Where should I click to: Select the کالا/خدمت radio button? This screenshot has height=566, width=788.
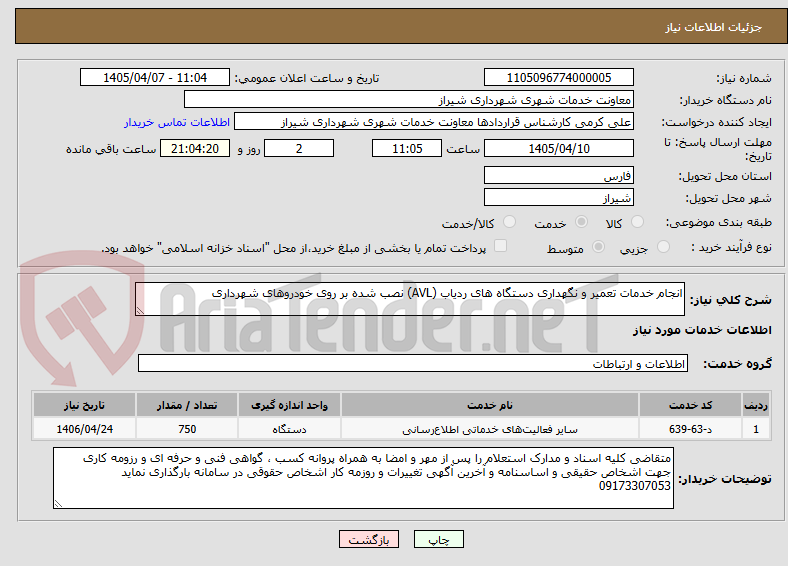click(x=509, y=222)
